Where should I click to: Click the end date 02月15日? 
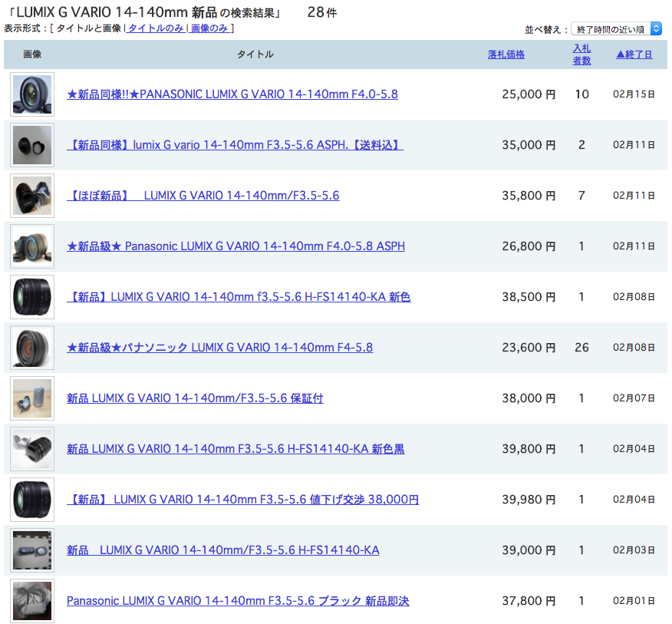(634, 94)
